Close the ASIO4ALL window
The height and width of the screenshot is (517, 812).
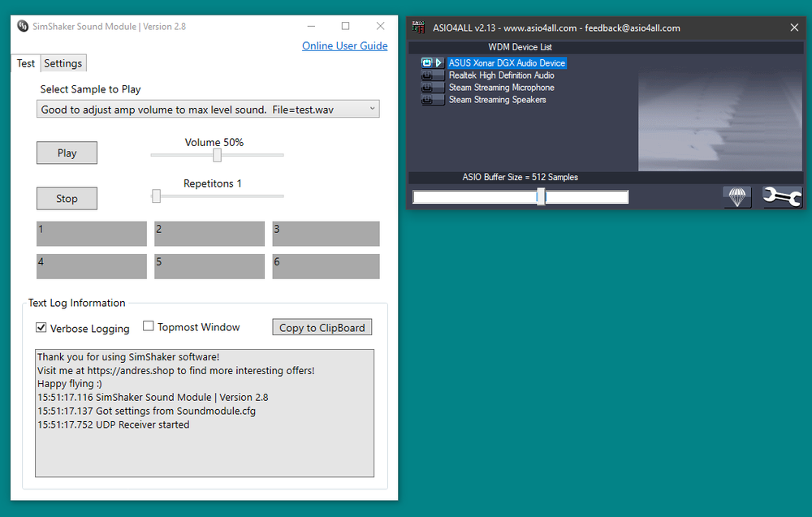pos(794,28)
